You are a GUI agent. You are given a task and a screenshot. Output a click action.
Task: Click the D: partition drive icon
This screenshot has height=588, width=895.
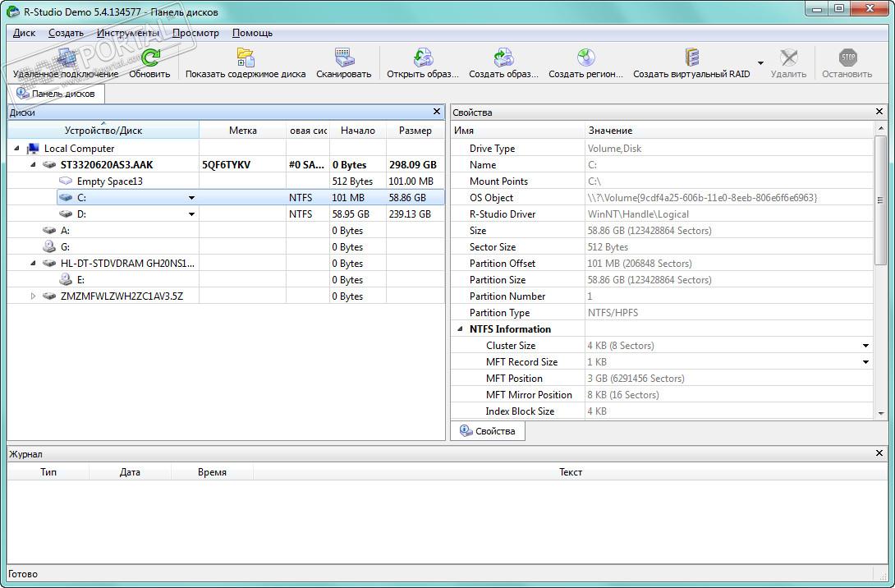pos(66,214)
